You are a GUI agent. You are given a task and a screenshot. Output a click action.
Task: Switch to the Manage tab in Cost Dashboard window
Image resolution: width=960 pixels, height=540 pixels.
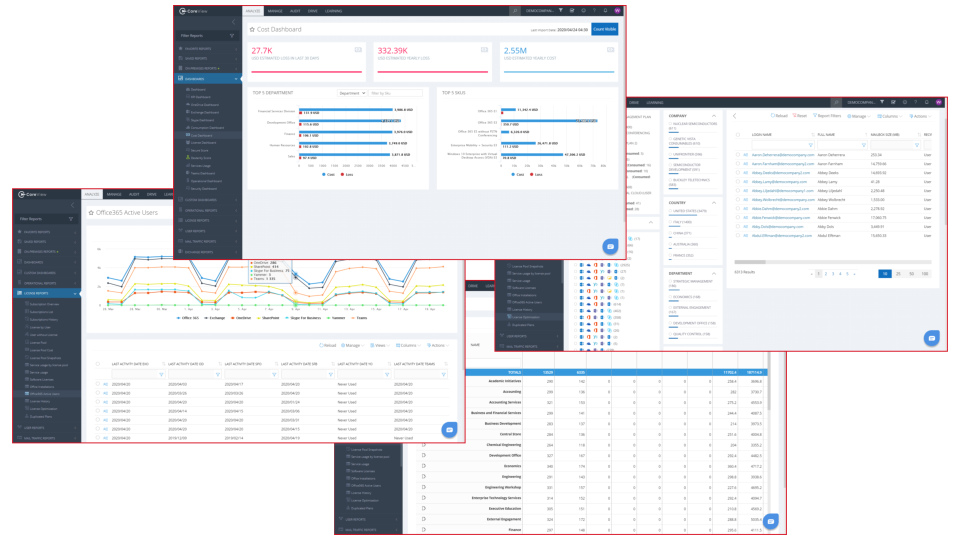(277, 10)
